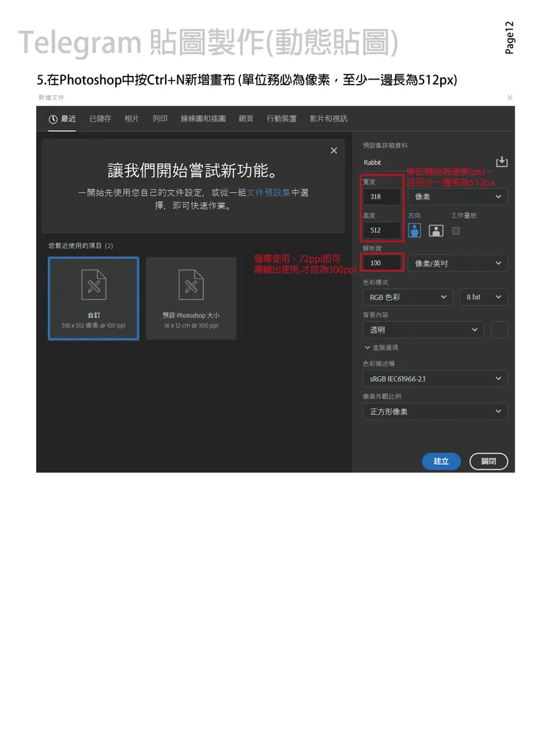
Task: Choose landscape orientation icon
Action: point(436,231)
